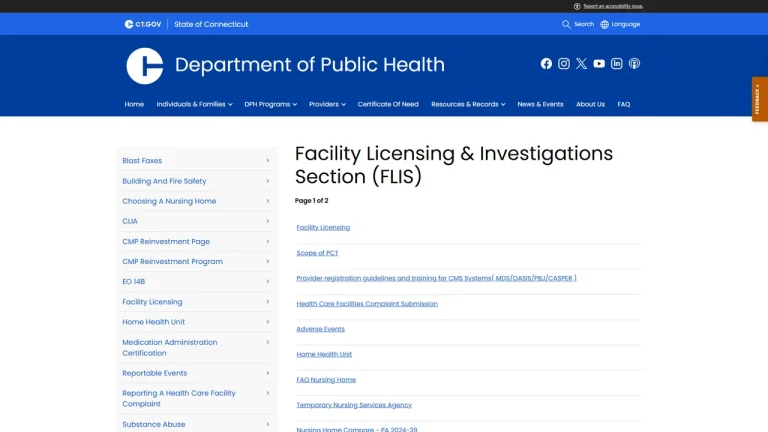768x432 pixels.
Task: Expand CMP Reinvestment Program chevron
Action: [267, 262]
